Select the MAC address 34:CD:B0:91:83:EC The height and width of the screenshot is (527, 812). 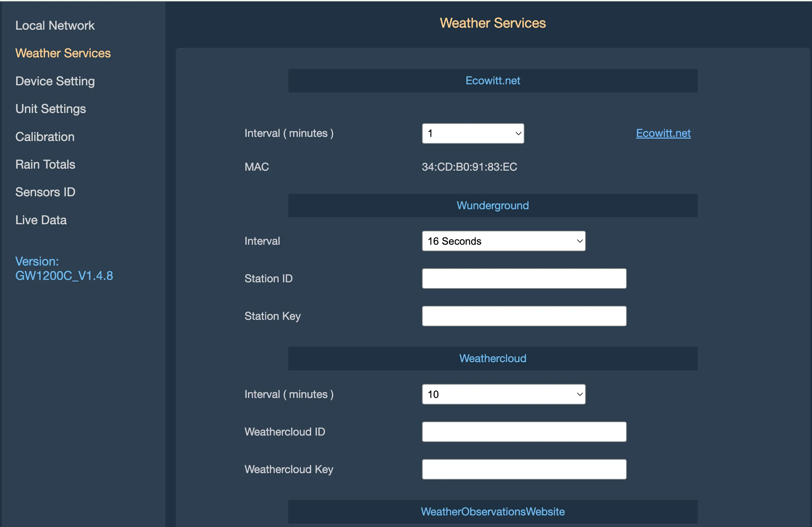[x=469, y=167]
